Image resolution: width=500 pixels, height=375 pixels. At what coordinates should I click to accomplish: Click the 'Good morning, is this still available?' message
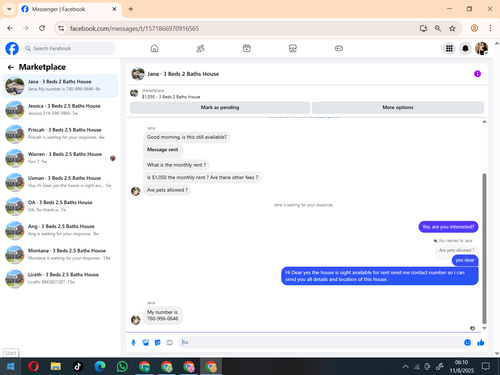coord(187,137)
